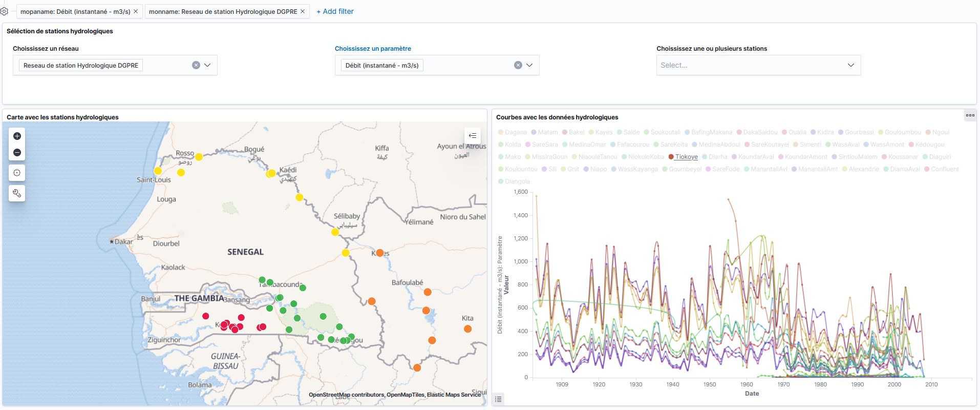Image resolution: width=980 pixels, height=410 pixels.
Task: Toggle the chart legend list icon
Action: tap(498, 399)
